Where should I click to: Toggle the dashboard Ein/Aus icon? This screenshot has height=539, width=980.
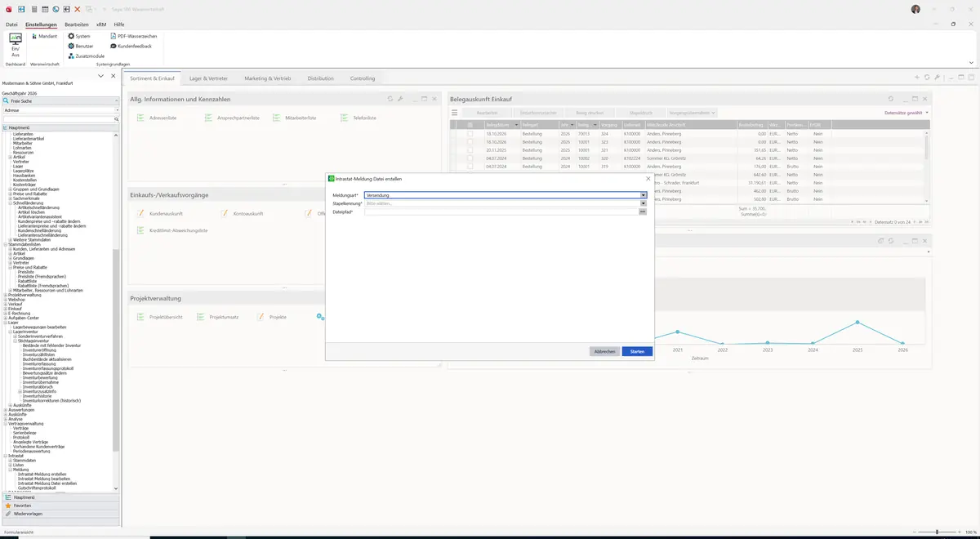click(x=15, y=45)
